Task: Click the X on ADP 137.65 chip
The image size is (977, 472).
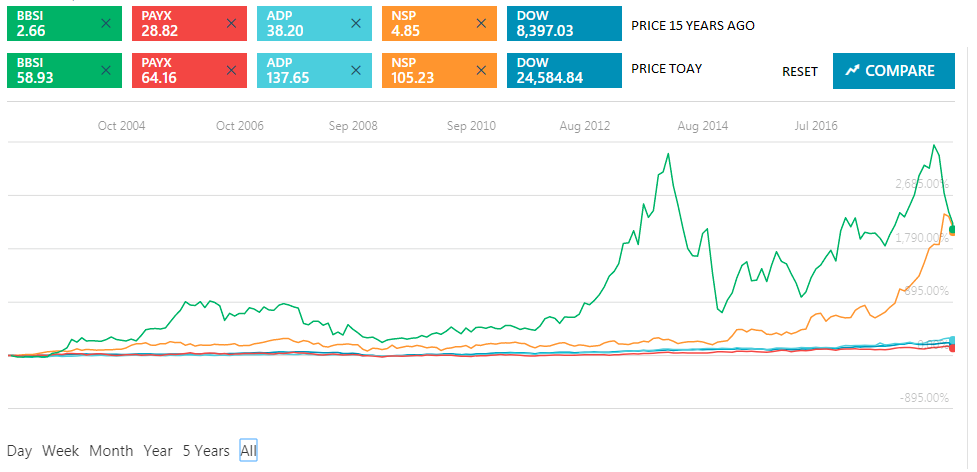Action: click(356, 70)
